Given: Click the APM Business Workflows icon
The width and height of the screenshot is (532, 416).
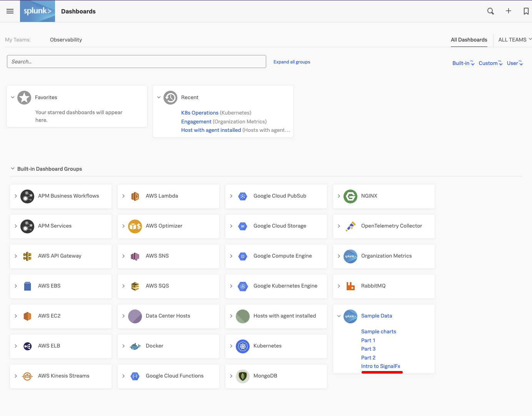Looking at the screenshot, I should [27, 196].
